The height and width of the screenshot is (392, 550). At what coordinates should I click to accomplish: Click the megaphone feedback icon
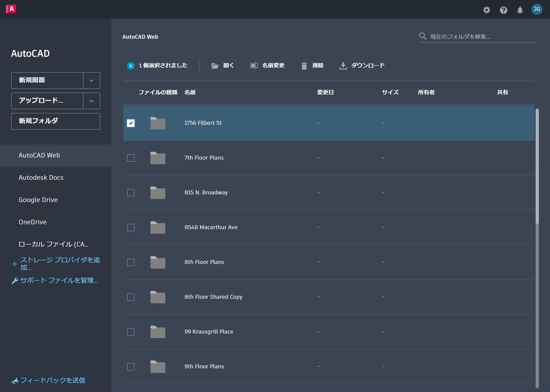click(x=15, y=381)
